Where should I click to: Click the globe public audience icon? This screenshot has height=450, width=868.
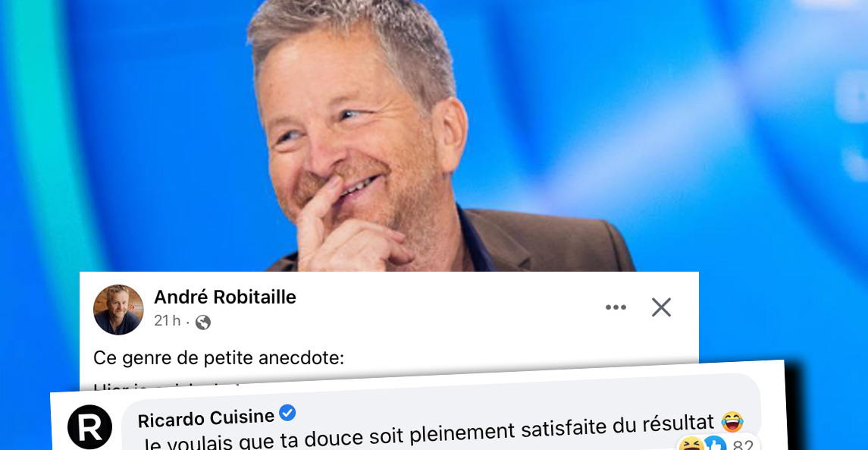tap(203, 322)
